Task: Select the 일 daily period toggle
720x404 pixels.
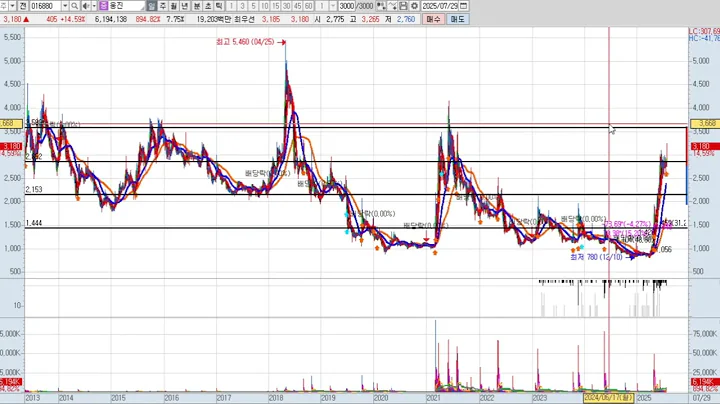Action: tap(152, 6)
